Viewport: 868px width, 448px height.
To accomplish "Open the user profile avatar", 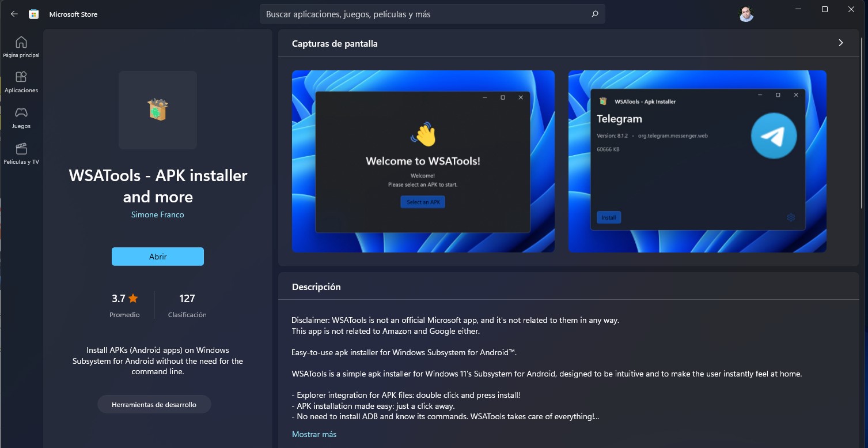I will [x=746, y=14].
